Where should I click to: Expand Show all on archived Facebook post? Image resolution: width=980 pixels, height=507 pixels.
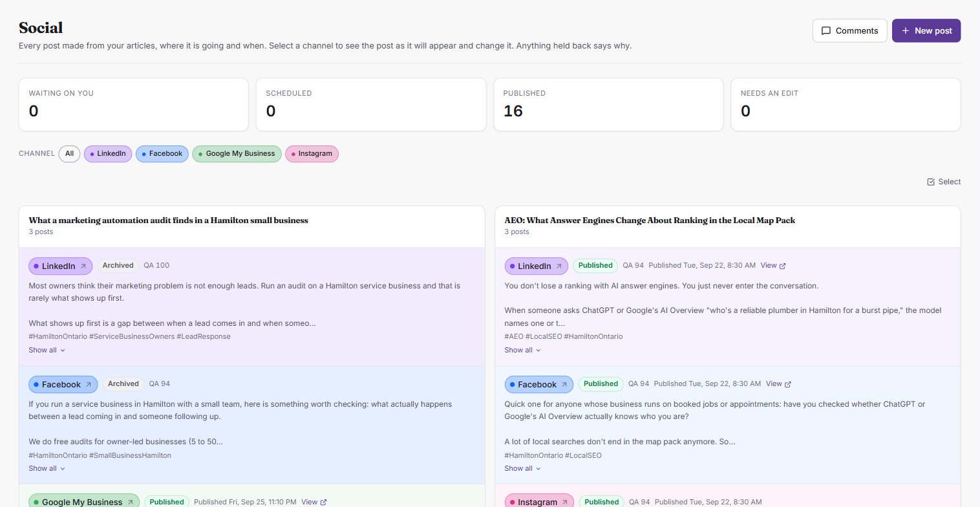coord(47,468)
